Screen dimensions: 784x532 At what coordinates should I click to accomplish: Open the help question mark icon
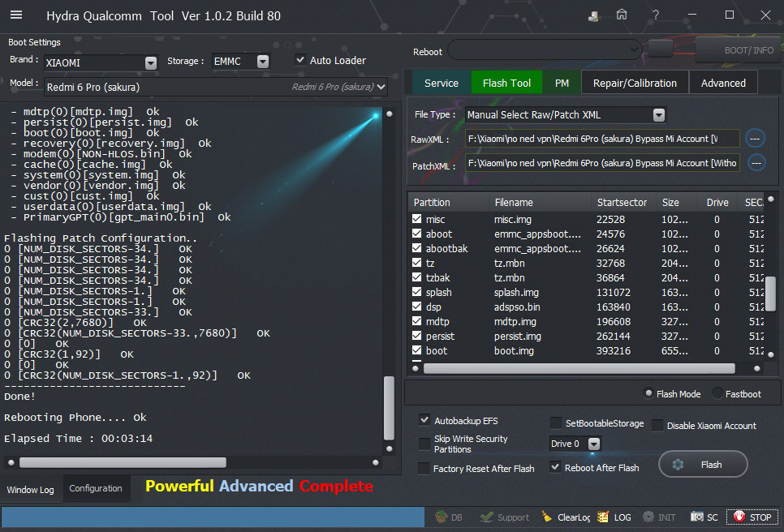tap(656, 15)
